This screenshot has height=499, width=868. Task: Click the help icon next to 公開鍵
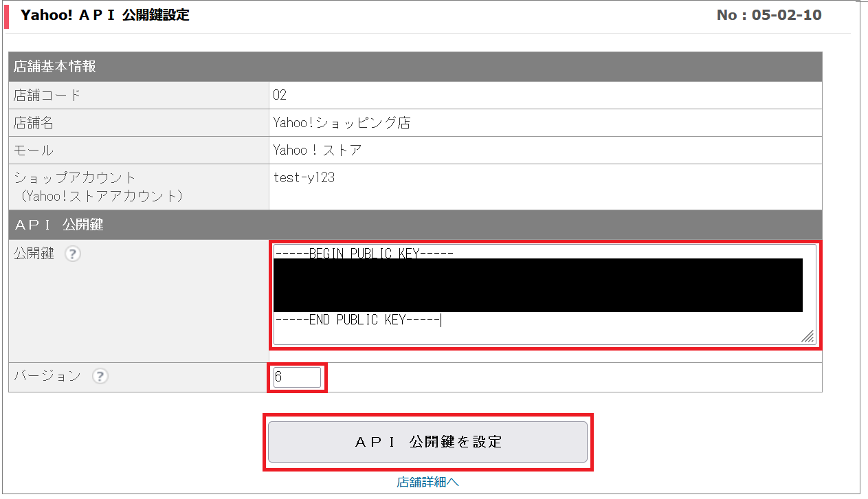[x=73, y=254]
